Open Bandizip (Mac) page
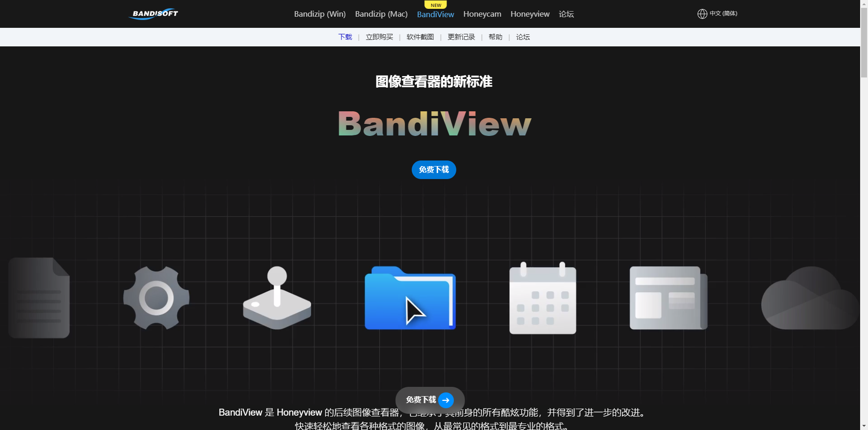Viewport: 868px width, 430px height. point(381,14)
